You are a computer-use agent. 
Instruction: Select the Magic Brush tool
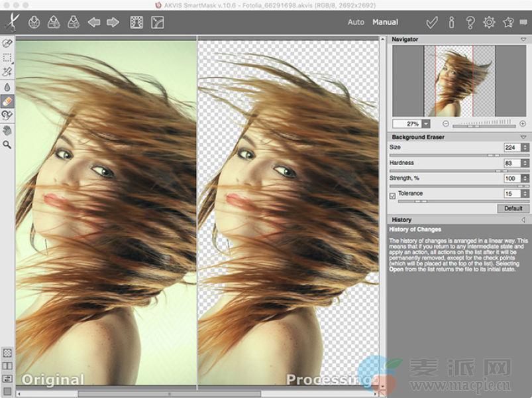tap(7, 72)
